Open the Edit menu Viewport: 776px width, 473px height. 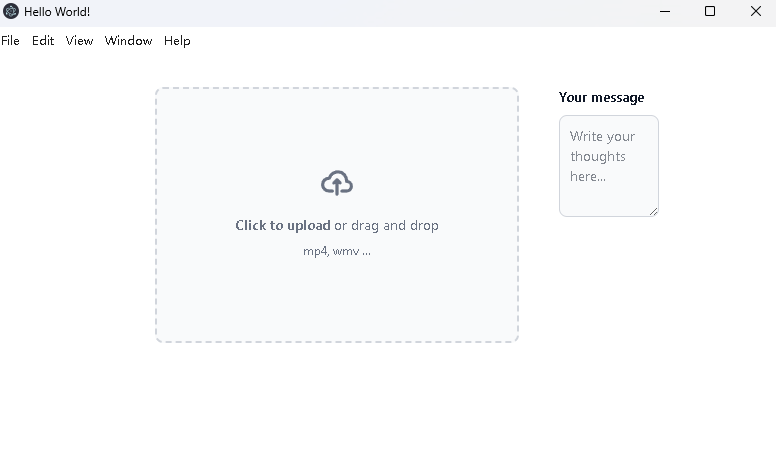(x=43, y=41)
